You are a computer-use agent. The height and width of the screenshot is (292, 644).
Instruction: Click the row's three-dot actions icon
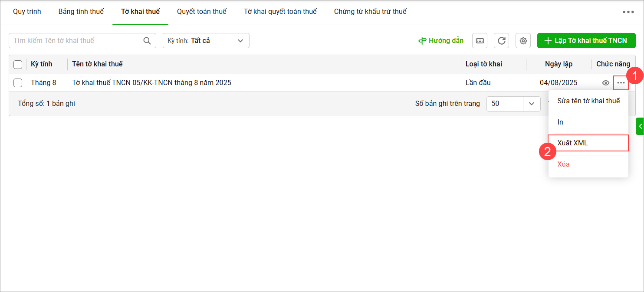621,83
